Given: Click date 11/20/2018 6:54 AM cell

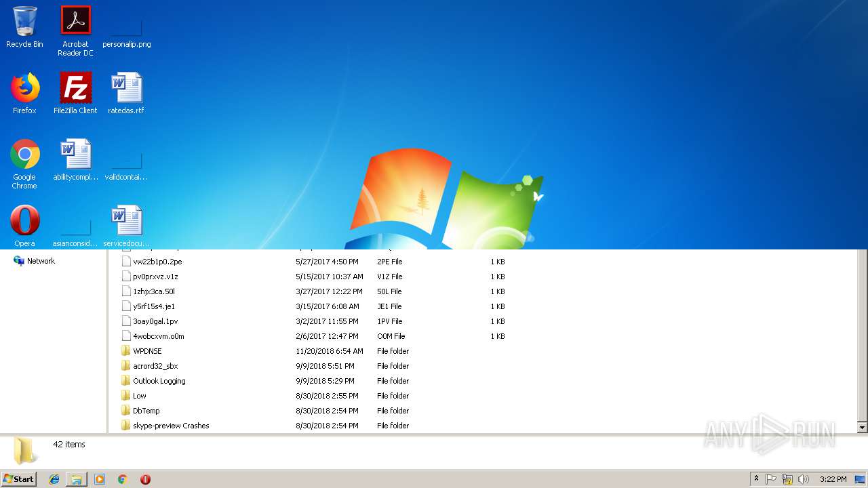Looking at the screenshot, I should pyautogui.click(x=330, y=351).
